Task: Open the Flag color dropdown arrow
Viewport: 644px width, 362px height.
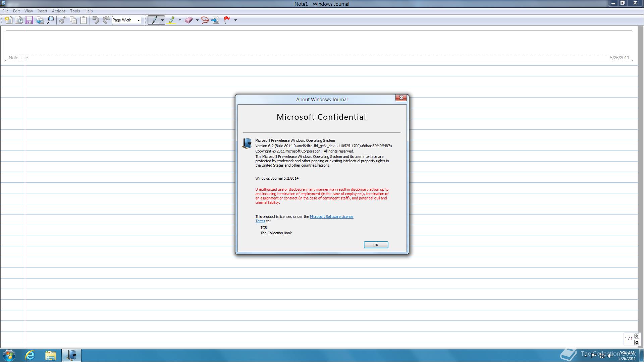Action: click(x=235, y=20)
